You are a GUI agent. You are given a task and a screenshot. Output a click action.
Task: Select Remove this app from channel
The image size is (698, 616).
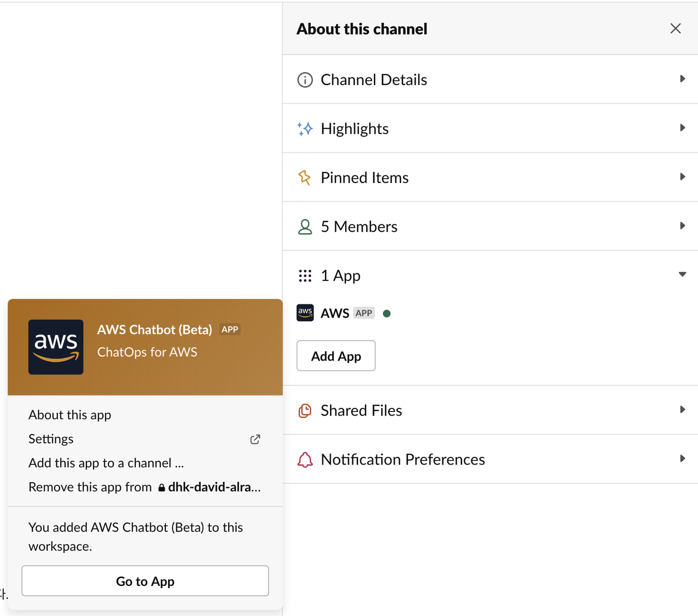(x=145, y=487)
